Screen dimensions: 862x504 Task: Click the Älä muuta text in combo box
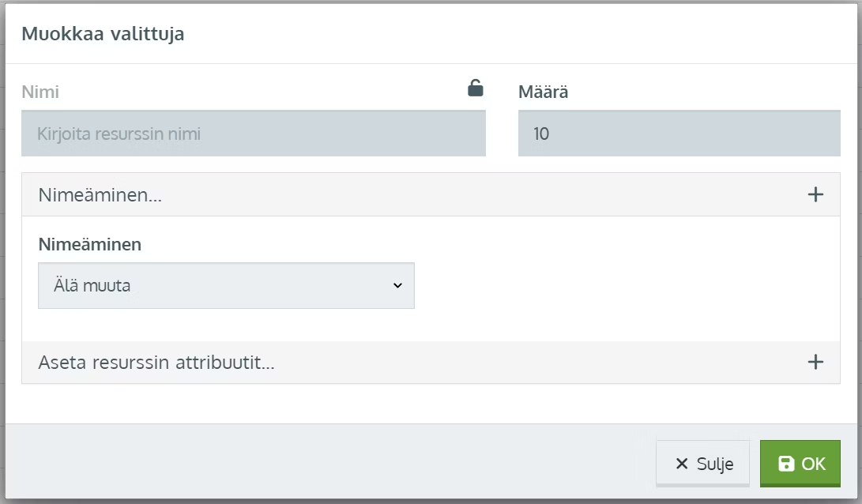92,285
